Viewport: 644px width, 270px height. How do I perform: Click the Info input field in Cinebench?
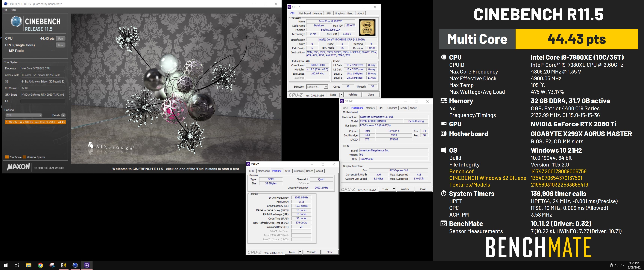pos(43,101)
